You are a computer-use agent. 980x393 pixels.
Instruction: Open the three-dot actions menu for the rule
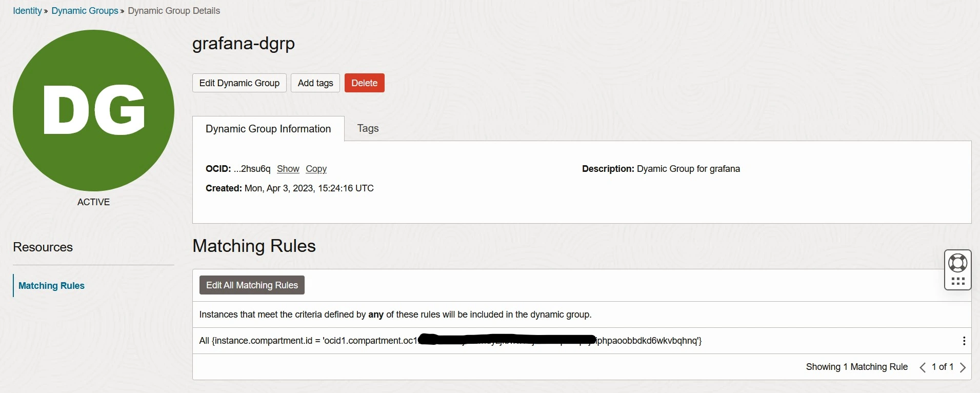coord(964,341)
